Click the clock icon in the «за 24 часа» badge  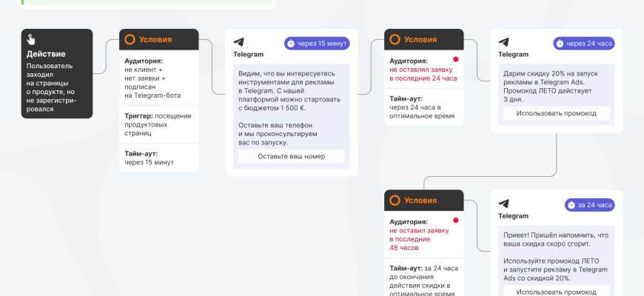coord(571,205)
